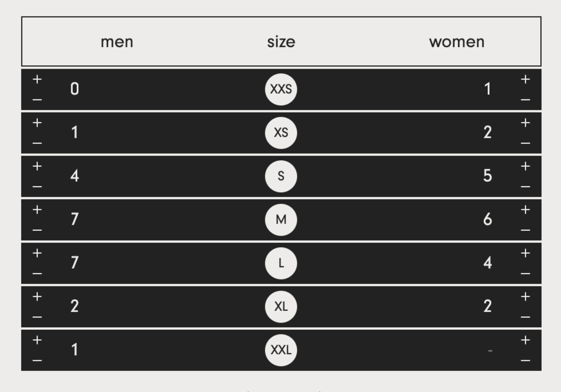Increase women's L quantity with plus
The height and width of the screenshot is (392, 561).
[x=525, y=253]
